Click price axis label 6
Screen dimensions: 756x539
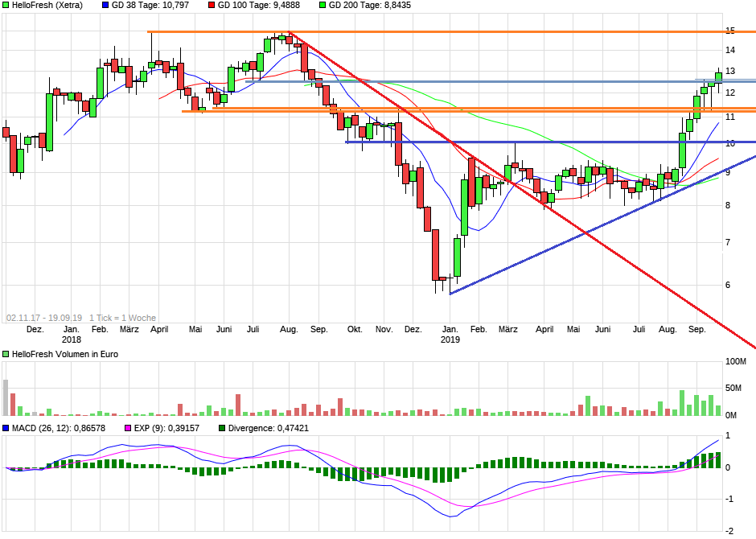(728, 285)
